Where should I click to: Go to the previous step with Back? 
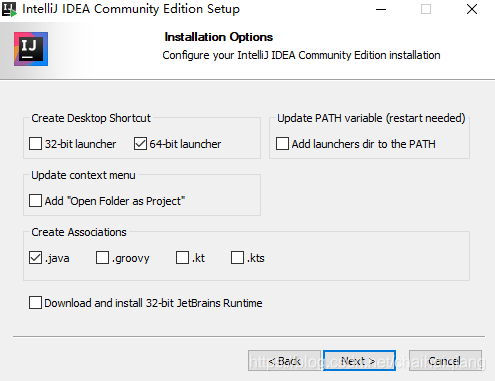point(284,360)
